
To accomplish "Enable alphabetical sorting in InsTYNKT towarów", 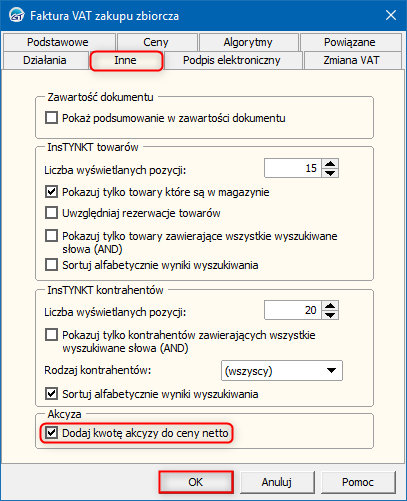I will tap(51, 265).
